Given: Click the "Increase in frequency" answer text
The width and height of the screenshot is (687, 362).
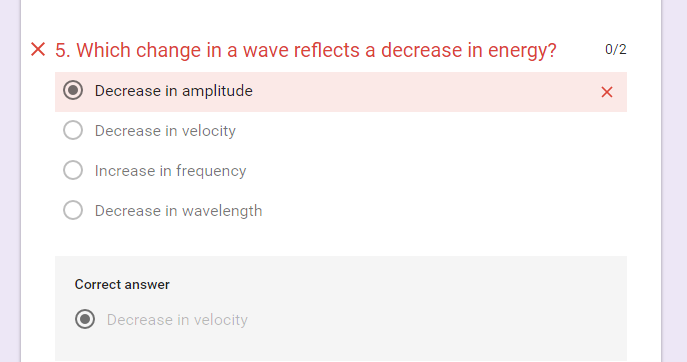Looking at the screenshot, I should 170,171.
